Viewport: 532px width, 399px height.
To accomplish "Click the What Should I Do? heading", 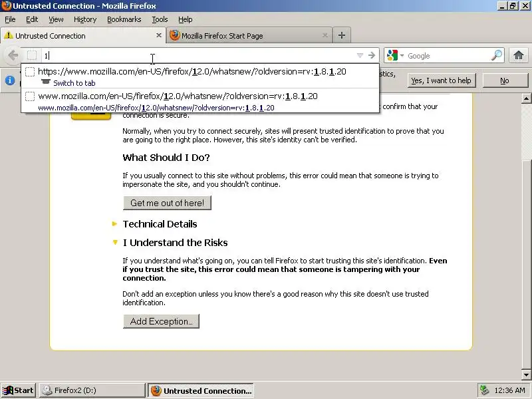I will [166, 158].
